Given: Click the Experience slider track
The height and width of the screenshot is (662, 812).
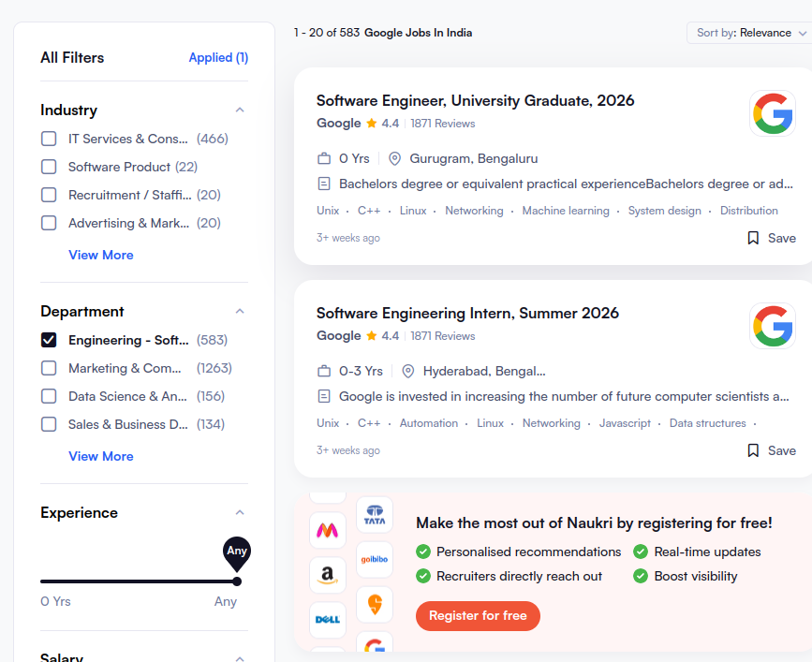Looking at the screenshot, I should tap(139, 581).
